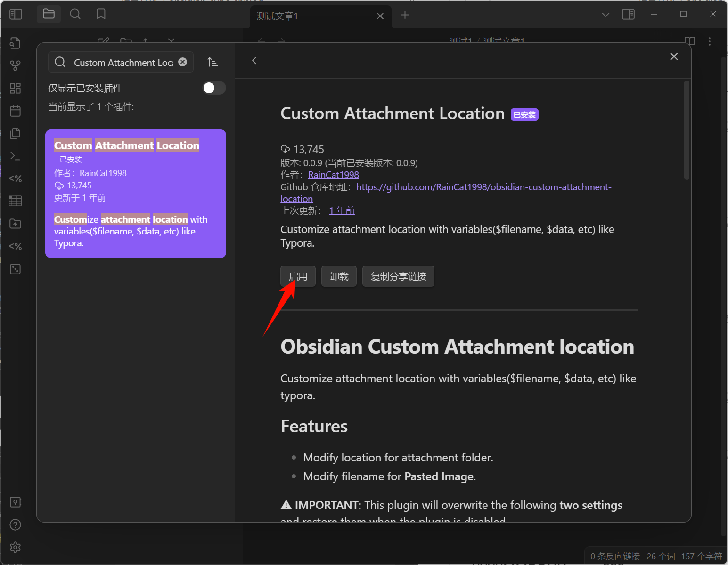Open the calendar icon in the sidebar
This screenshot has height=565, width=728.
(x=15, y=111)
